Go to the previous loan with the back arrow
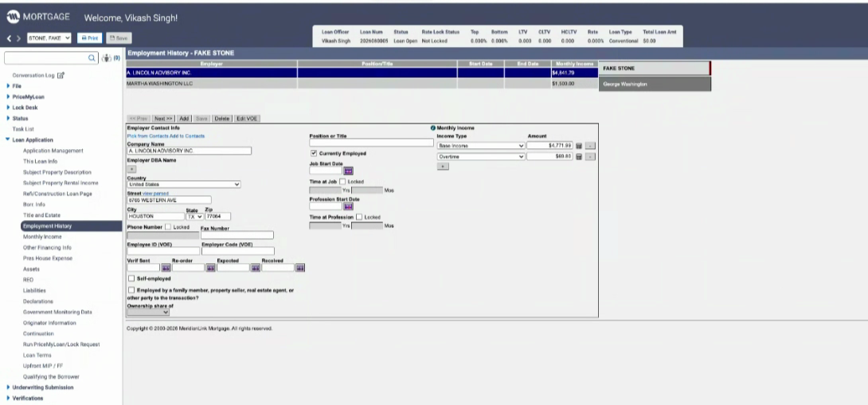Viewport: 868px width, 405px height. coord(9,38)
